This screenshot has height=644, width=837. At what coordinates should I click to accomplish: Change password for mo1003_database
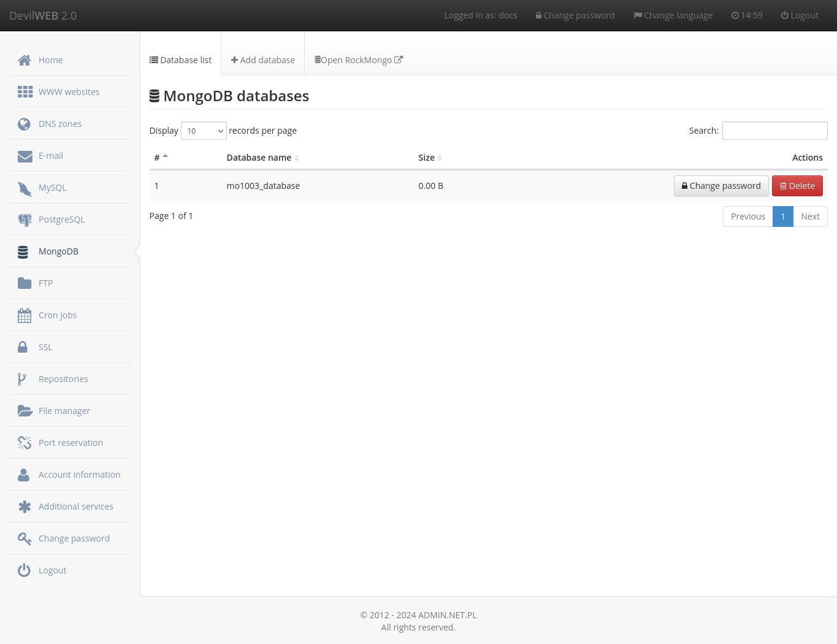pos(721,185)
